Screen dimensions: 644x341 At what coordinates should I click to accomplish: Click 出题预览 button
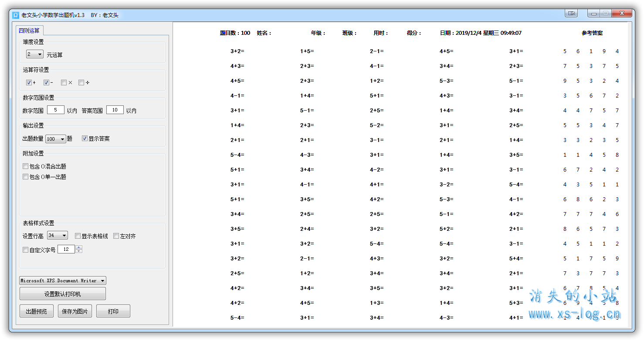click(x=37, y=311)
